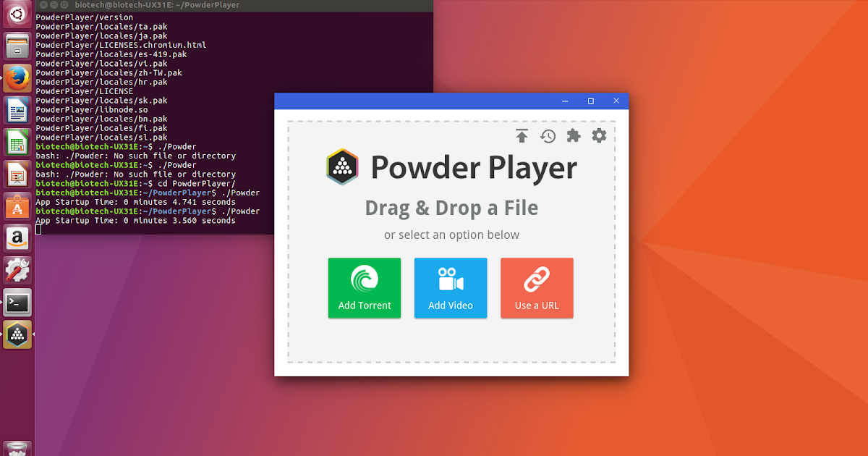Viewport: 868px width, 456px height.
Task: Click terminal line 'PowderPlayer/LICENSES.chromium.html'
Action: [121, 45]
